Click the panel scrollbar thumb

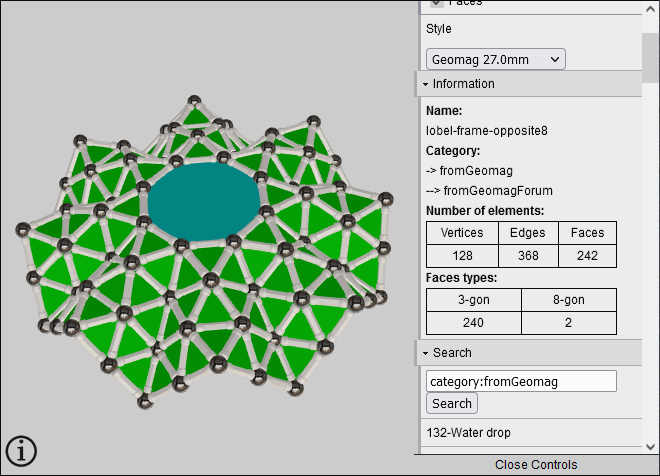tap(650, 58)
